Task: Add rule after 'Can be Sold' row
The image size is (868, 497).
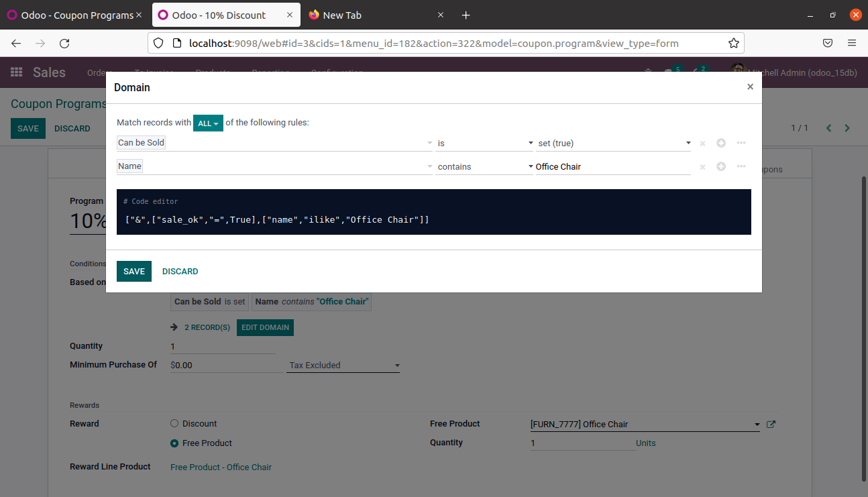Action: [x=721, y=143]
